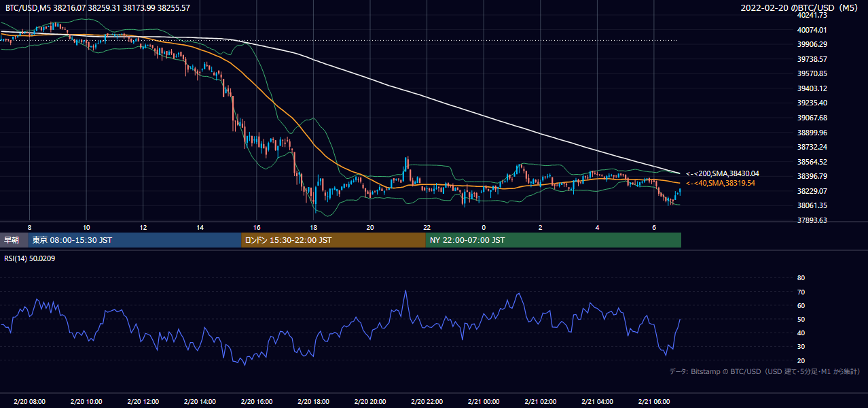Click the 200 SMA label showing 38430.04
The height and width of the screenshot is (408, 868).
coord(722,173)
